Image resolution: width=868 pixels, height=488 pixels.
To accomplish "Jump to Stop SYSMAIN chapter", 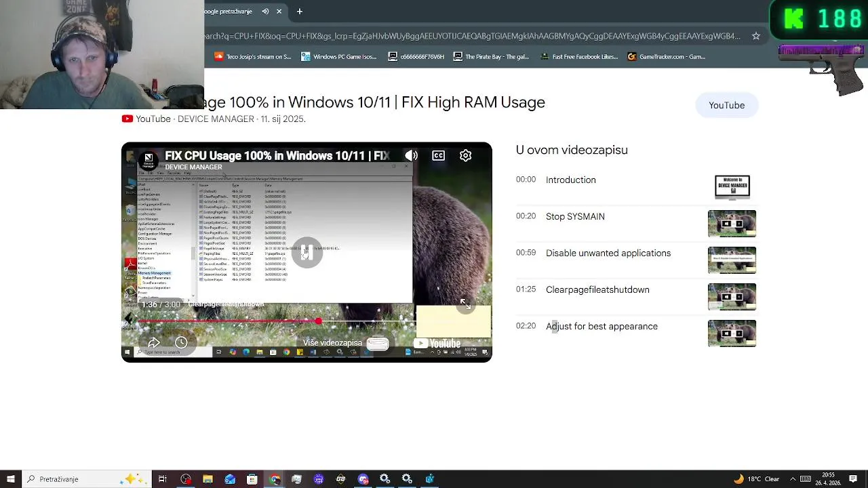I will 575,217.
